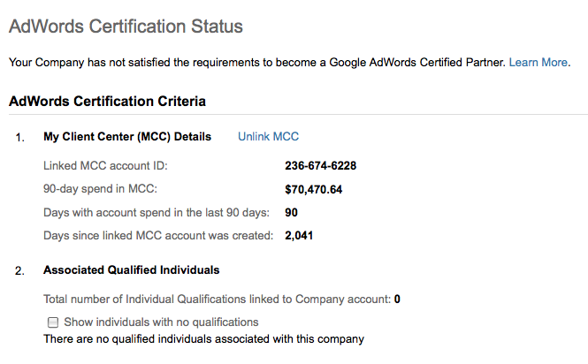Click the list number 2 marker
The height and width of the screenshot is (364, 588).
pos(19,270)
